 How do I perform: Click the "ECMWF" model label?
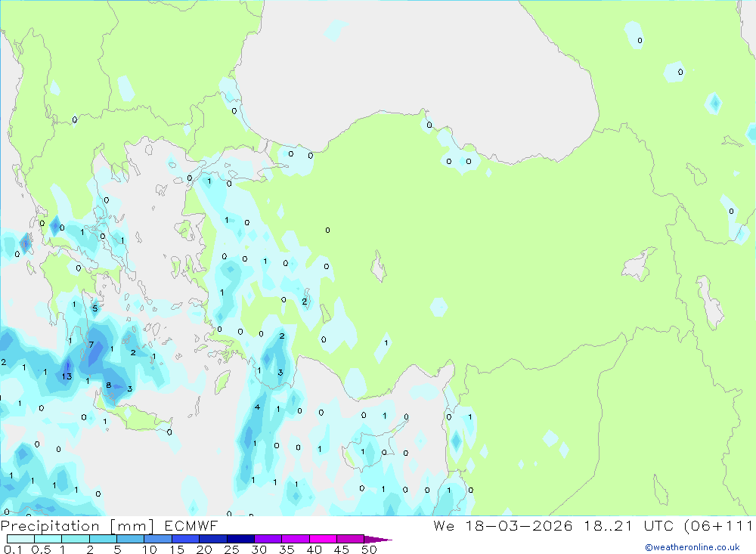191,526
